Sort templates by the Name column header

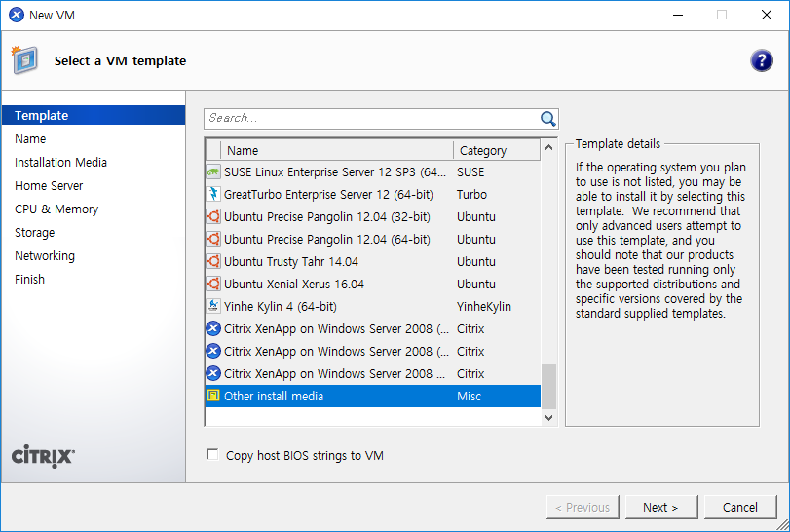(337, 151)
